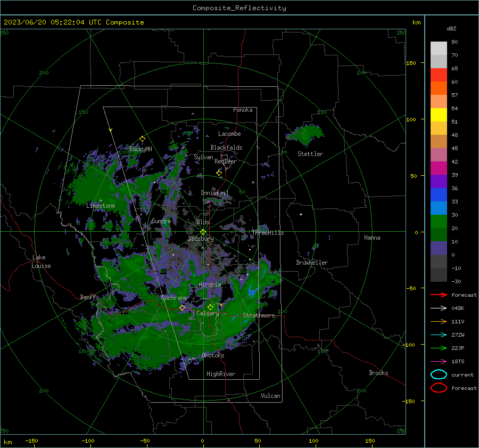Click the Okotoks city label
479x448 pixels.
(213, 355)
